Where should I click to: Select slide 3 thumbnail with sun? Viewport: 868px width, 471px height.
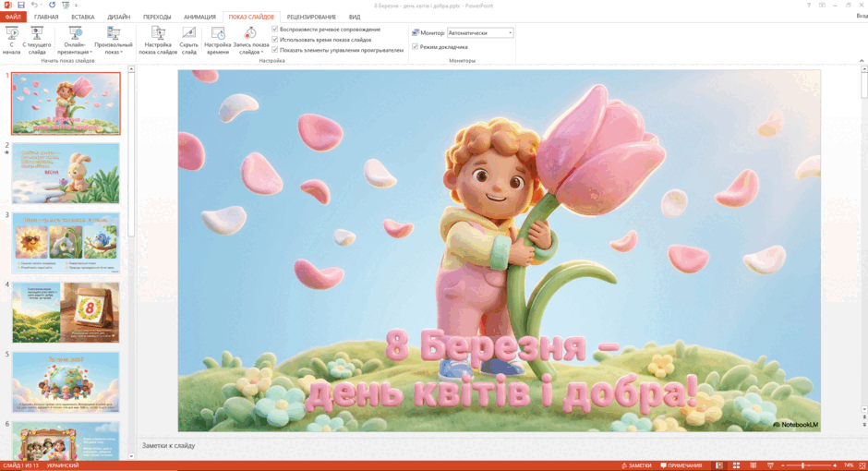66,243
